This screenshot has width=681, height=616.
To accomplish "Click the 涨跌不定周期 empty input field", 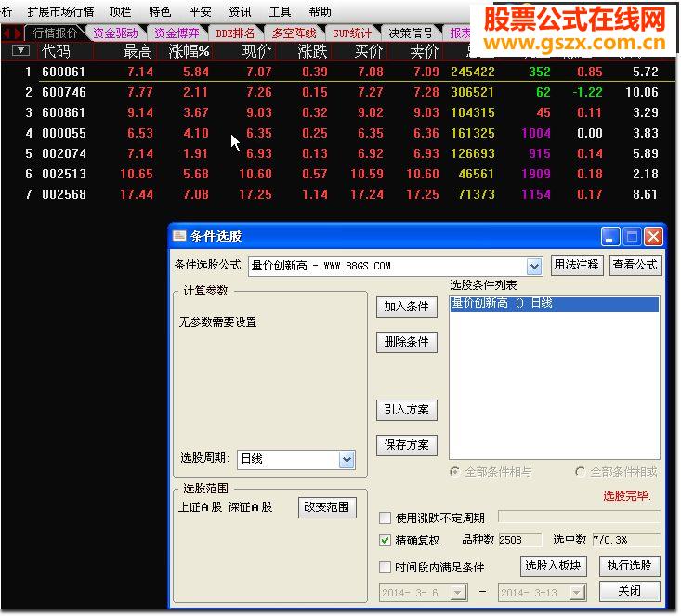I will click(579, 517).
